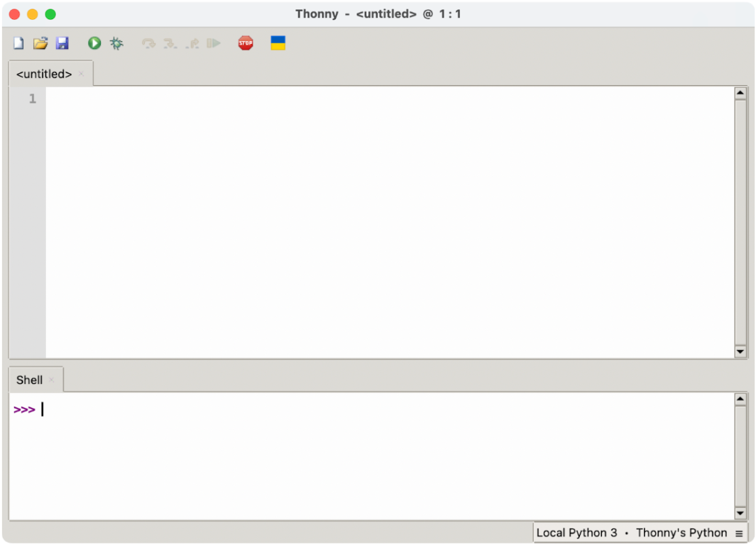Click Shell scrollbar down arrow
The image size is (756, 547).
[740, 513]
